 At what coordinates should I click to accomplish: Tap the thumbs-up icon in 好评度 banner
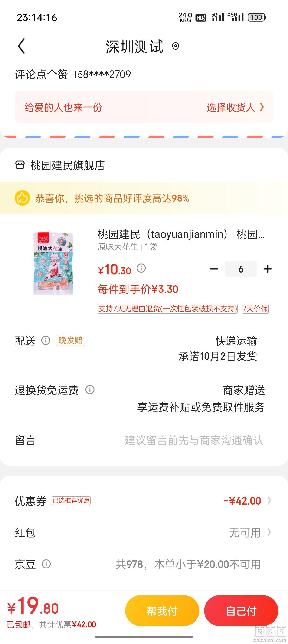point(22,198)
